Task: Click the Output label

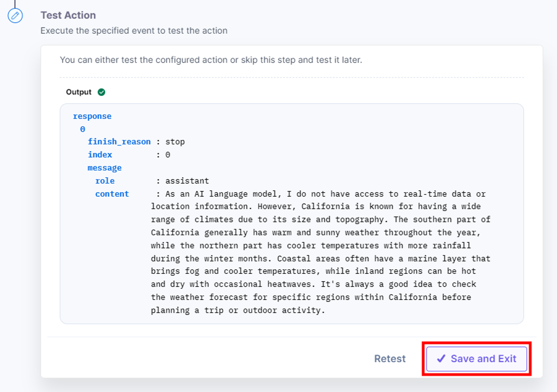Action: click(79, 92)
